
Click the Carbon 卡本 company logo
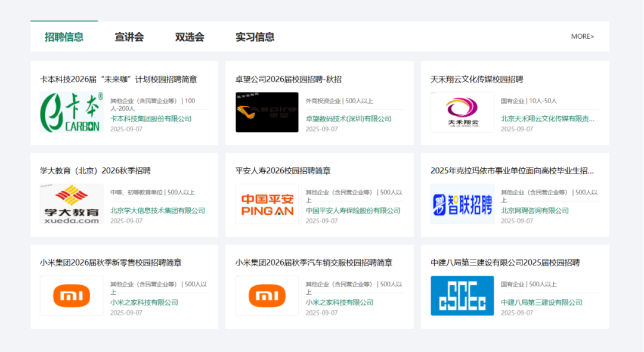[72, 112]
